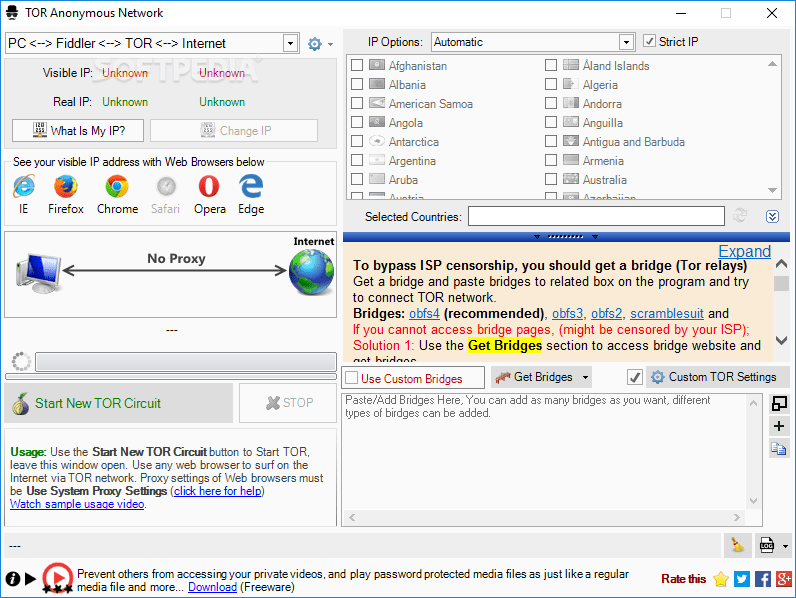Open the IE browser icon
Image resolution: width=796 pixels, height=598 pixels.
point(24,186)
